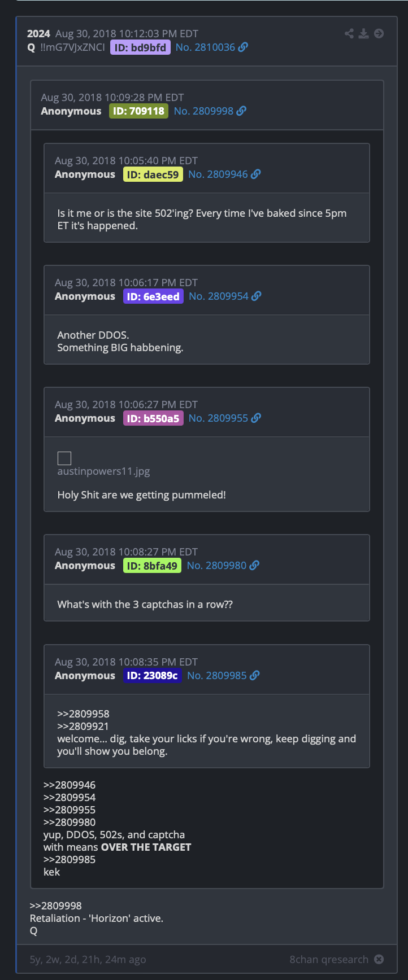
Task: Select the green ID: 709118 badge
Action: pos(138,111)
